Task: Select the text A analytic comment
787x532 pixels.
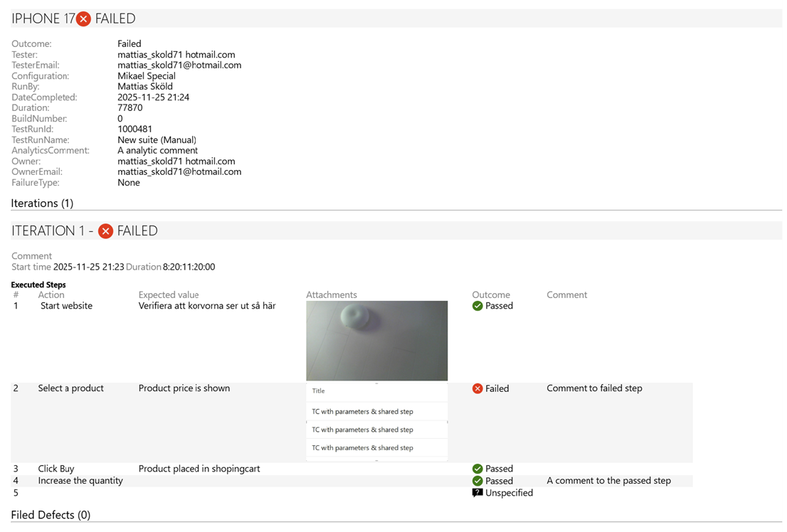Action: click(157, 151)
